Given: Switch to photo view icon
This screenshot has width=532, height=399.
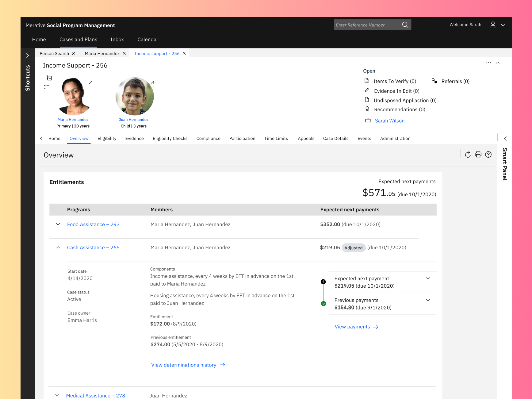Looking at the screenshot, I should 49,78.
